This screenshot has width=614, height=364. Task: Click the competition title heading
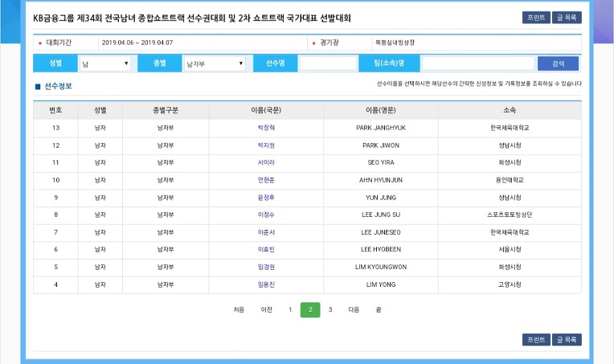(192, 18)
